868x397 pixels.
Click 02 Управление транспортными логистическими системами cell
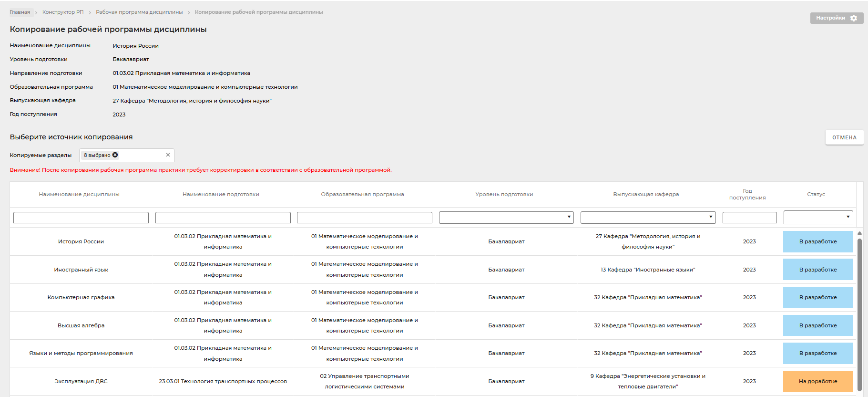click(x=365, y=381)
